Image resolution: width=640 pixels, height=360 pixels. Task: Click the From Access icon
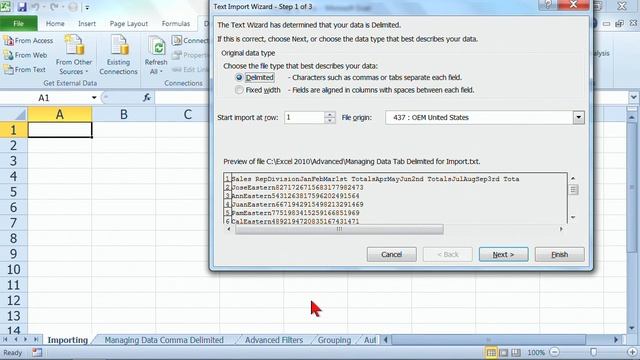9,41
